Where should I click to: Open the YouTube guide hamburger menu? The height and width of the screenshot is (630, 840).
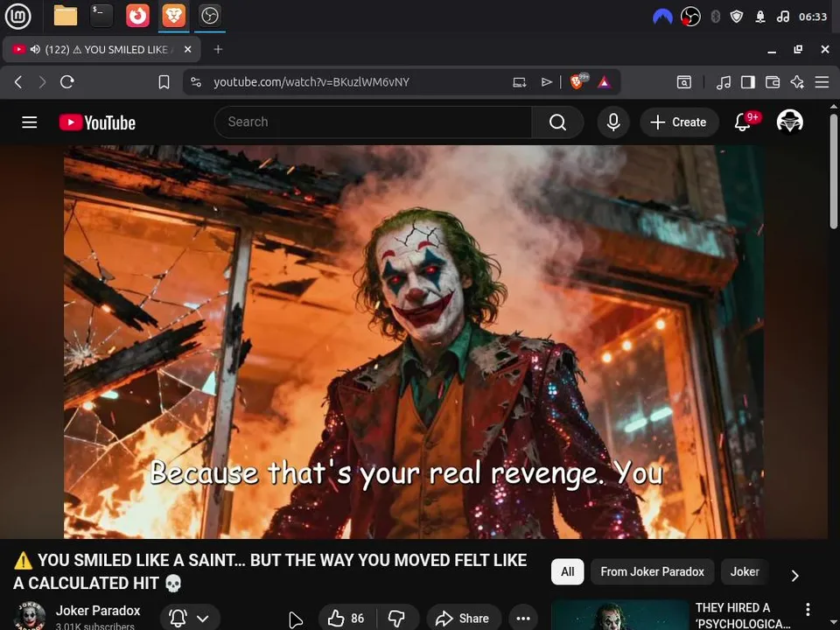pyautogui.click(x=30, y=122)
